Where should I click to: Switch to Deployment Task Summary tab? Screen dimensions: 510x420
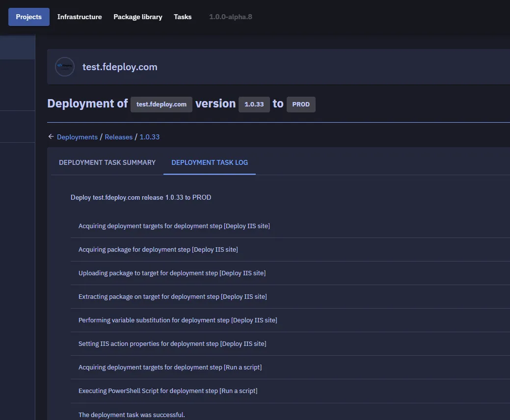[107, 162]
